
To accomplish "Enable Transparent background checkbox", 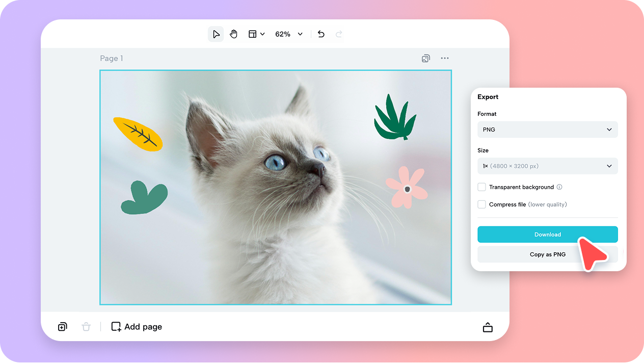I will [481, 187].
